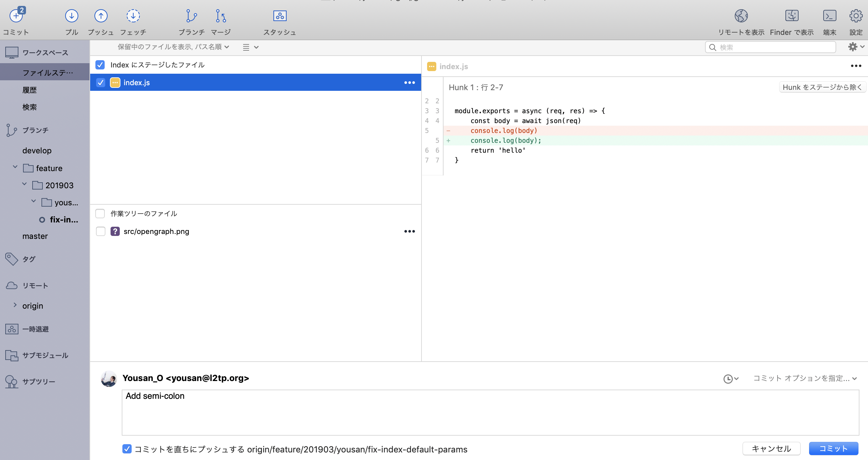The height and width of the screenshot is (460, 868).
Task: Open the コミット (Commit) toolbar icon
Action: coord(16,20)
